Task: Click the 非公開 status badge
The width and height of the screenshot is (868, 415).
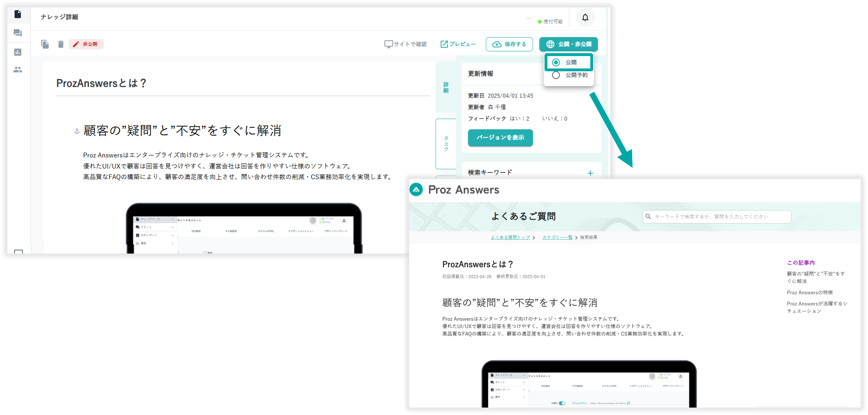Action: [86, 44]
